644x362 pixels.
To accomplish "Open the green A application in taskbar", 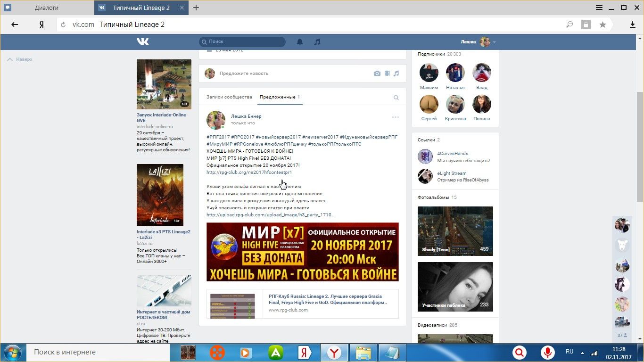I will 276,352.
